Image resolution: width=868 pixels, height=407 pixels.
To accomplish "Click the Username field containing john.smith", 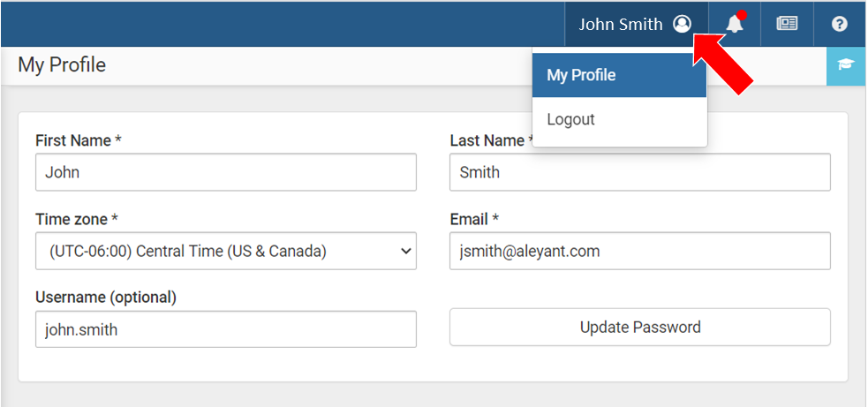I will [226, 329].
